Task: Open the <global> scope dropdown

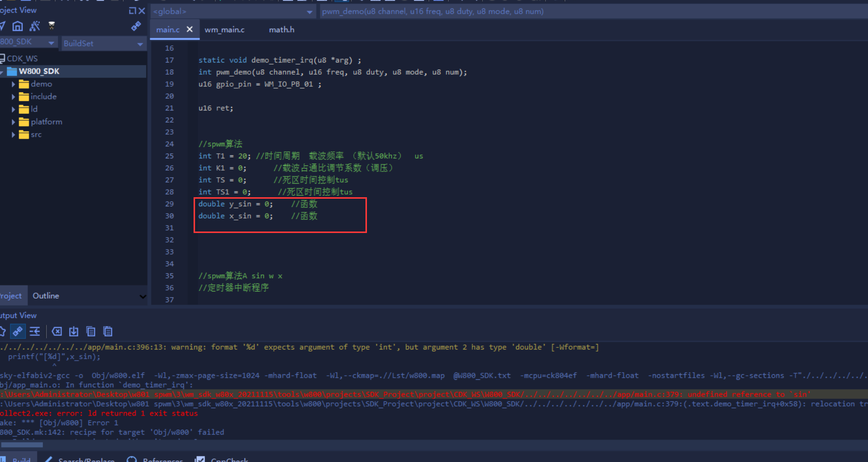Action: coord(233,12)
